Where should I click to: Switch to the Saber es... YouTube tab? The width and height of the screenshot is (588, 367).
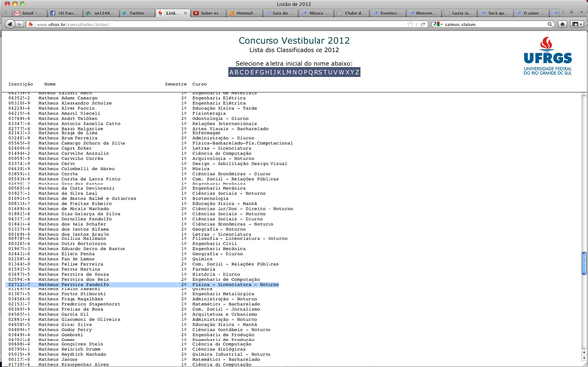208,13
